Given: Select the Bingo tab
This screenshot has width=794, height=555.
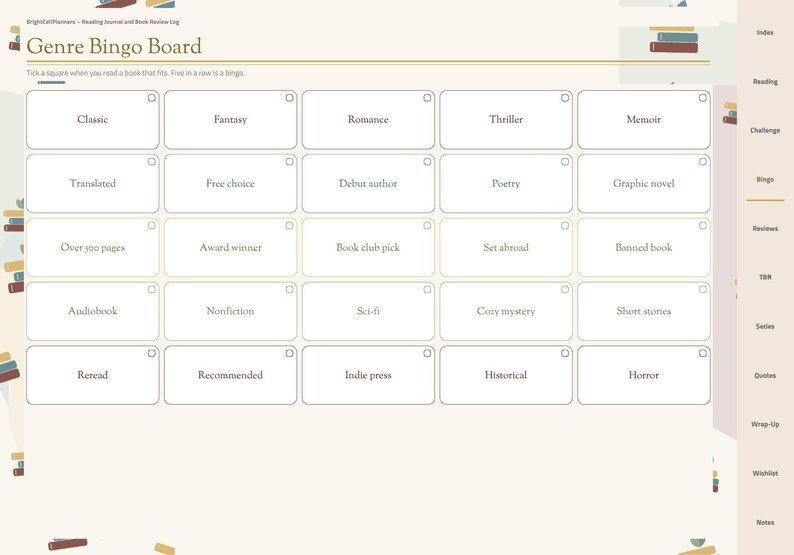Looking at the screenshot, I should tap(765, 179).
